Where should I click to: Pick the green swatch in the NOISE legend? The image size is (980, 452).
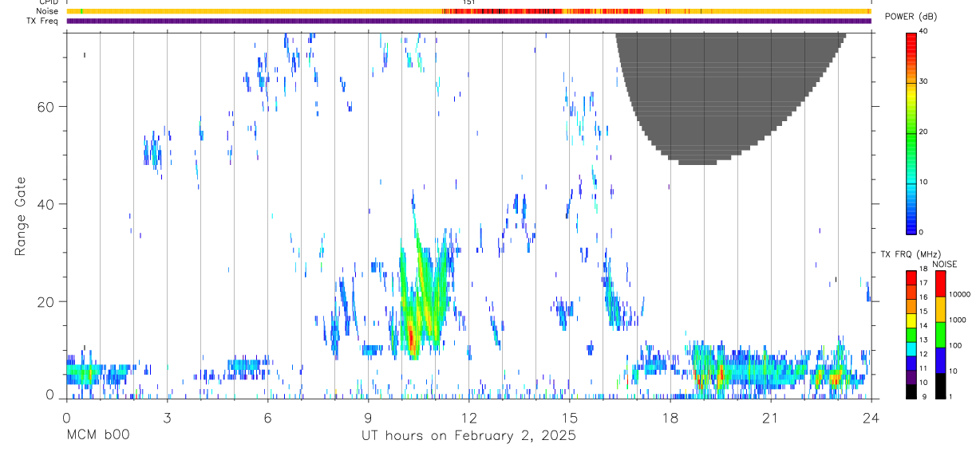click(940, 334)
